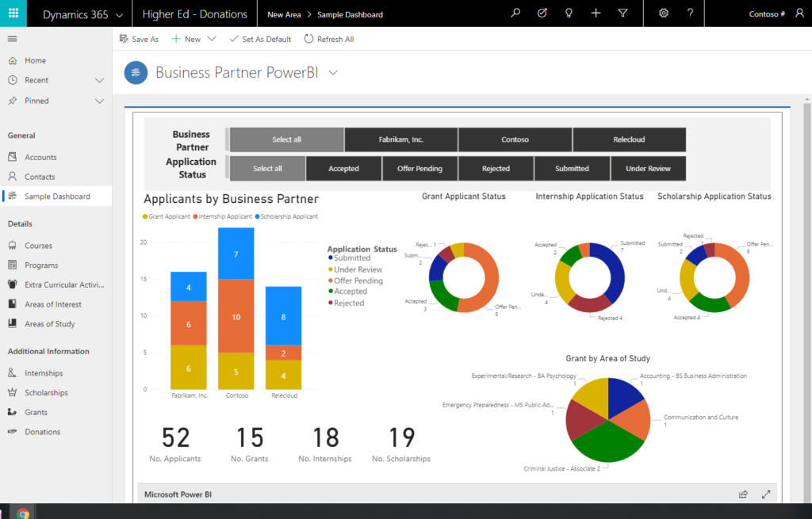The image size is (812, 519).
Task: Click the Save As button
Action: [139, 38]
